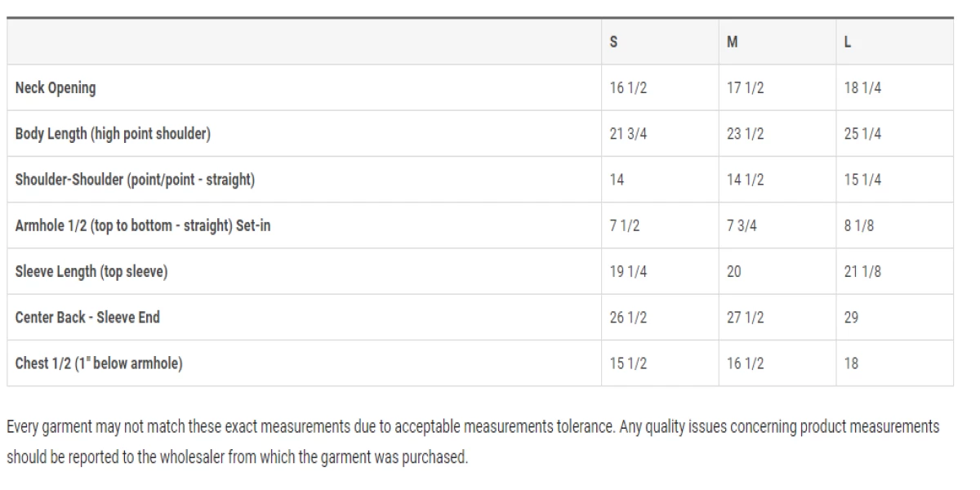Select Body Length value for size L
The image size is (980, 490).
(862, 134)
